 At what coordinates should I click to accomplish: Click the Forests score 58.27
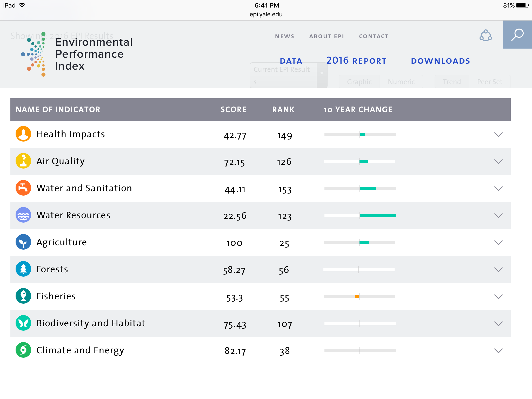(x=234, y=270)
